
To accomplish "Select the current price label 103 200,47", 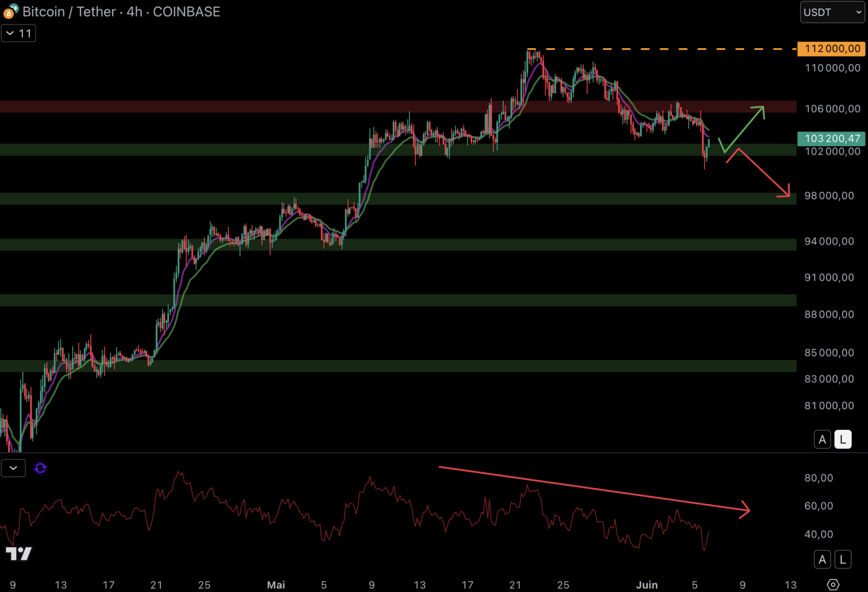I will coord(831,139).
